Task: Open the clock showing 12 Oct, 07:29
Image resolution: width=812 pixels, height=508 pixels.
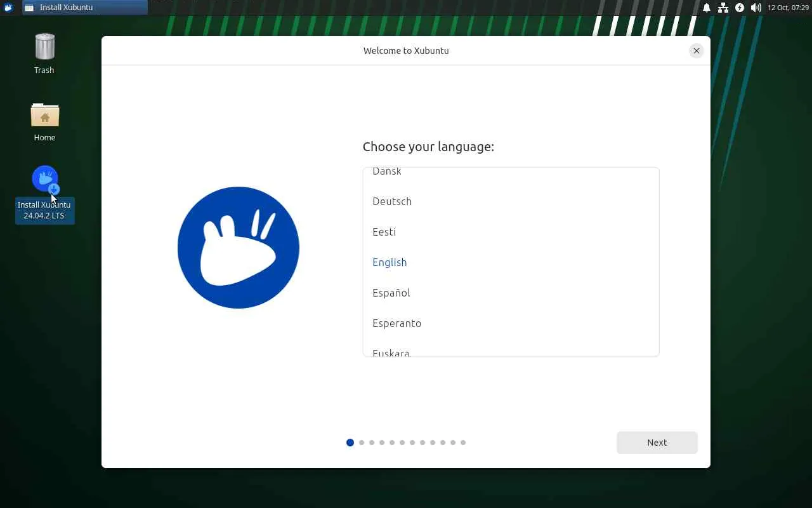Action: coord(788,8)
